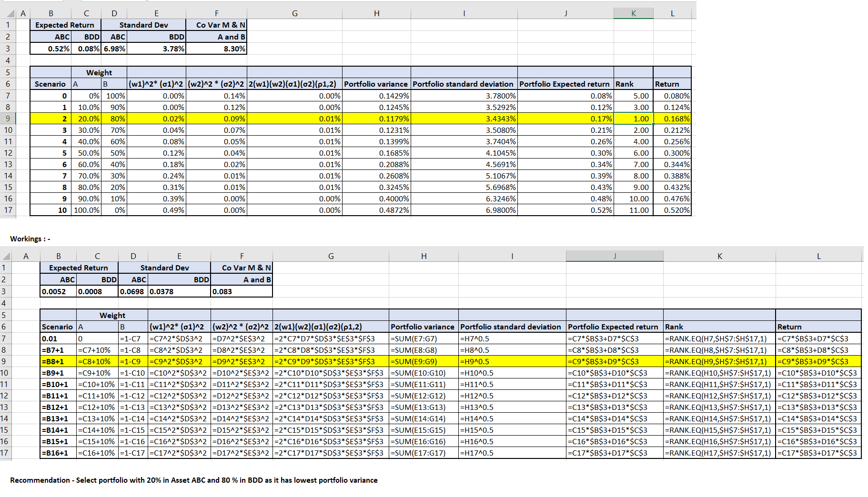Screen dimensions: 868x497
Task: Click the top 'Portfolio variance' header cell
Action: (376, 84)
